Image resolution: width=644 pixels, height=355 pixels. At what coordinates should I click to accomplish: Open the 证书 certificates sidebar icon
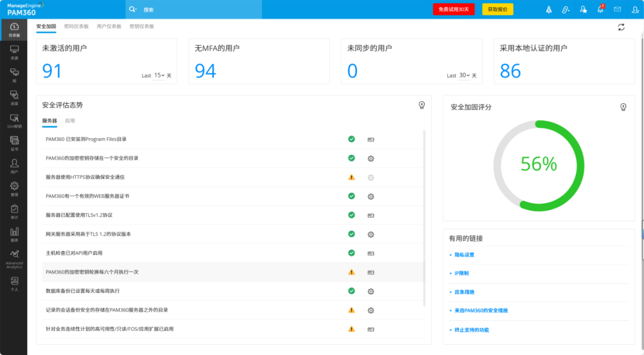[14, 143]
